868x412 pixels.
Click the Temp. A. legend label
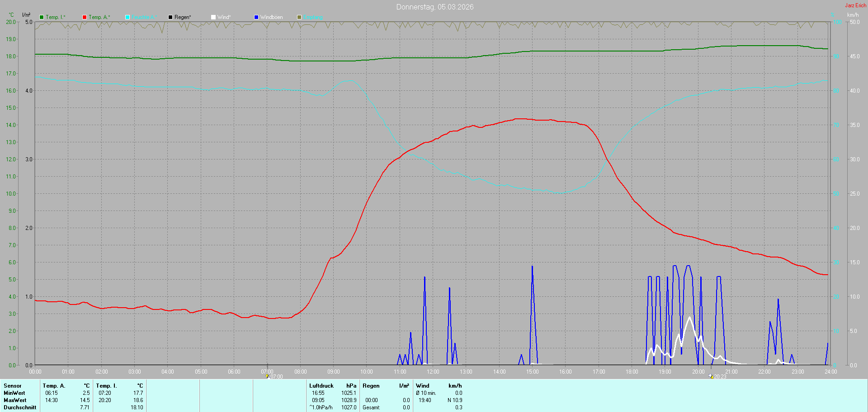99,17
